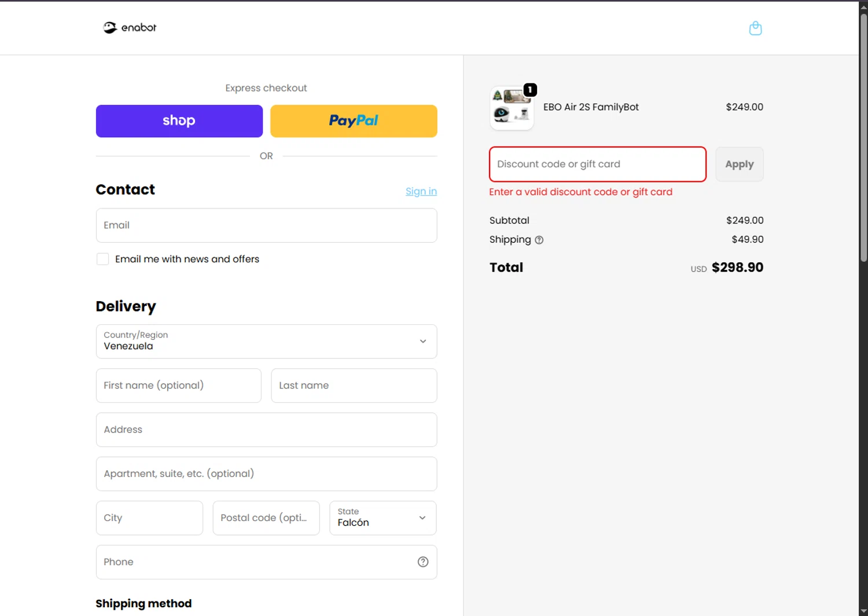The image size is (868, 616).
Task: Focus the Address field
Action: coord(266,430)
